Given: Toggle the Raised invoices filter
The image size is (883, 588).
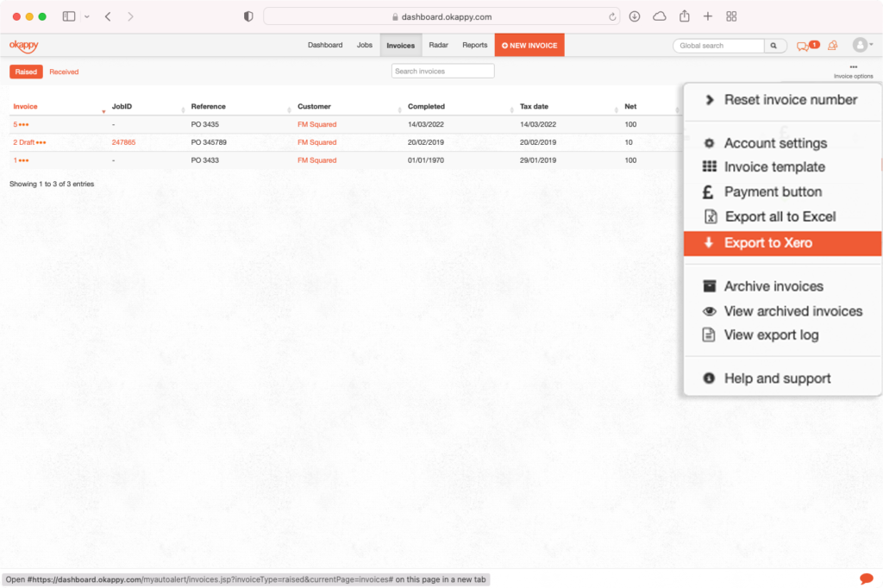Looking at the screenshot, I should pos(26,72).
